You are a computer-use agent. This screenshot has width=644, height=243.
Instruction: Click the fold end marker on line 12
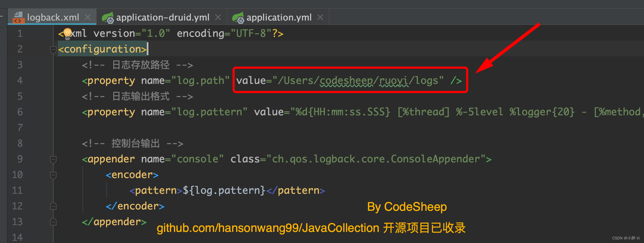click(53, 206)
